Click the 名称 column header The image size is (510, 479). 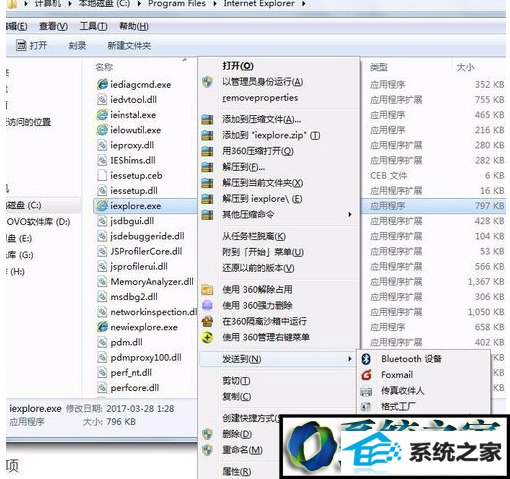coord(104,67)
